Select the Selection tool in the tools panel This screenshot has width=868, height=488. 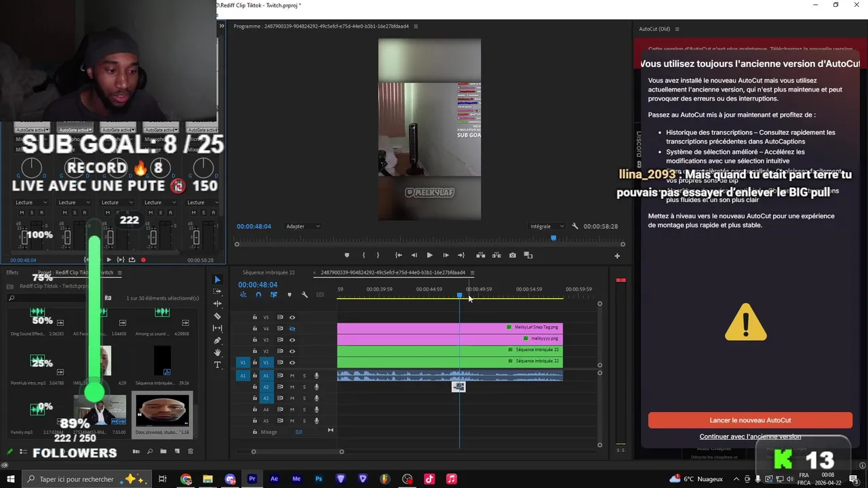[x=218, y=280]
